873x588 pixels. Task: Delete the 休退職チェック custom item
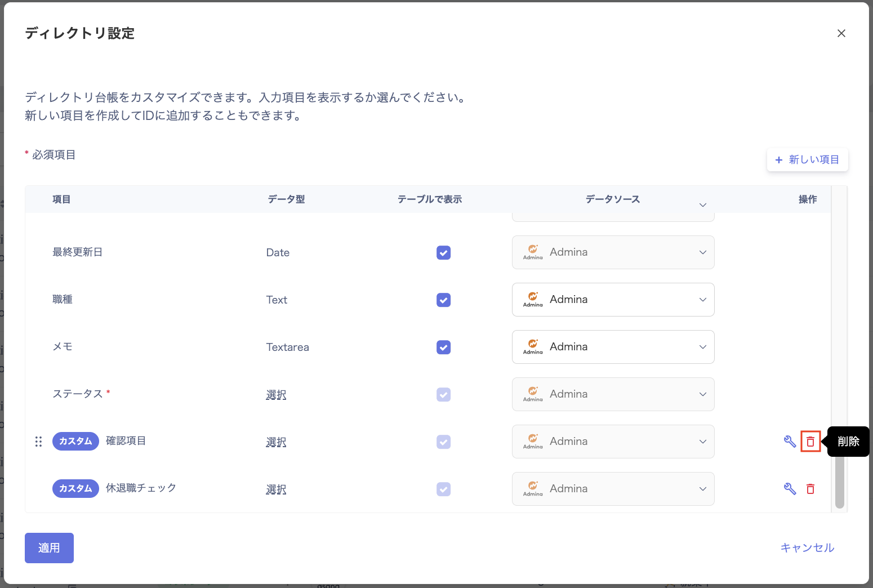coord(810,489)
